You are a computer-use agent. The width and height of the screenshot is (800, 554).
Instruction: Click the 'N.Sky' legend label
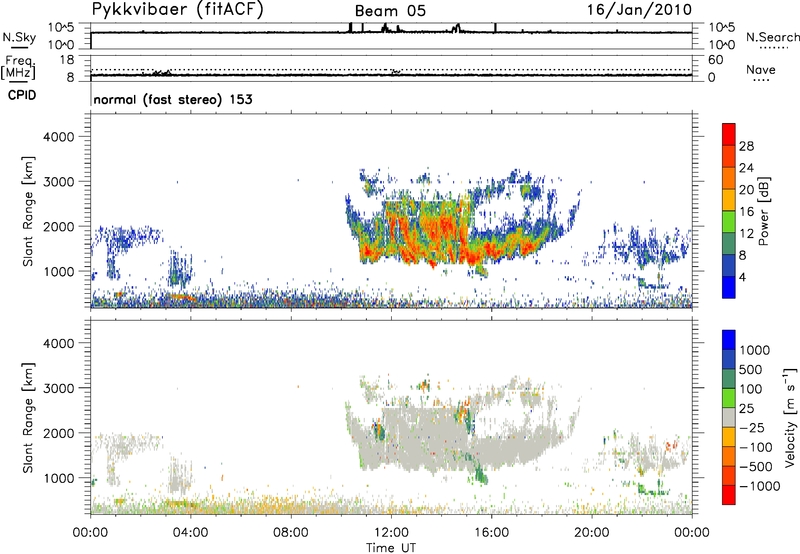19,37
